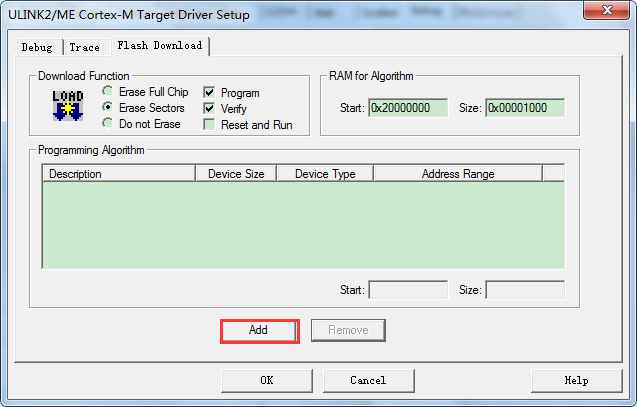
Task: Toggle the Verify checkbox
Action: coord(209,108)
